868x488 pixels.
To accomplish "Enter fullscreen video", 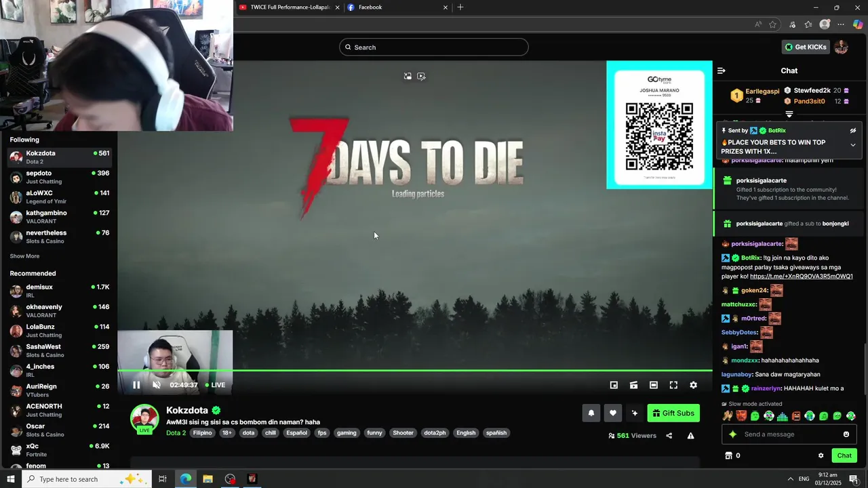I will point(673,385).
